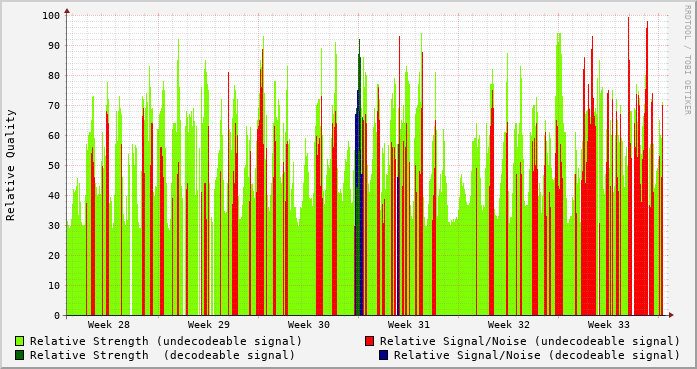Select the Week 28 axis label

tap(109, 325)
